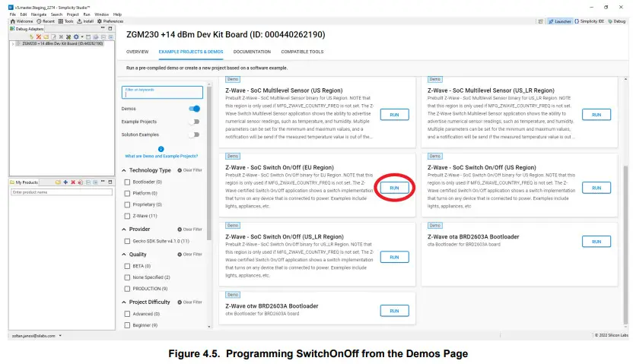This screenshot has width=633, height=364.
Task: Expand the ZGM230 Dev Kit Board tree node
Action: point(12,43)
